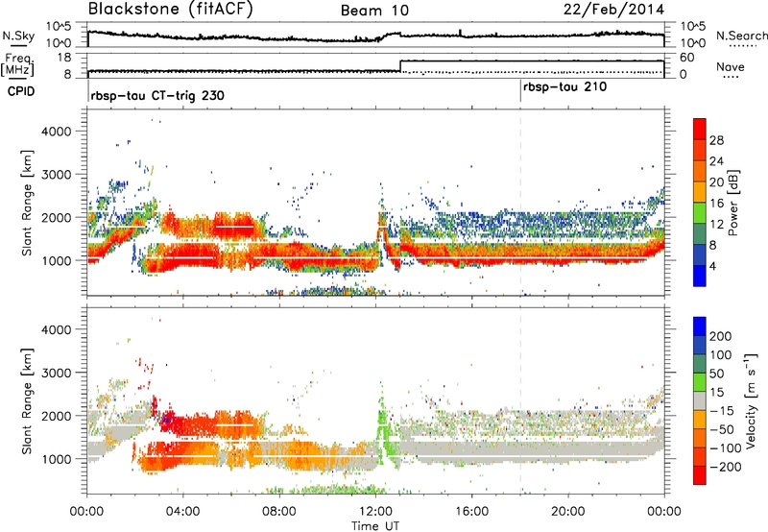This screenshot has height=532, width=768.
Task: Click the '16:00' time tick label
Action: (x=471, y=512)
